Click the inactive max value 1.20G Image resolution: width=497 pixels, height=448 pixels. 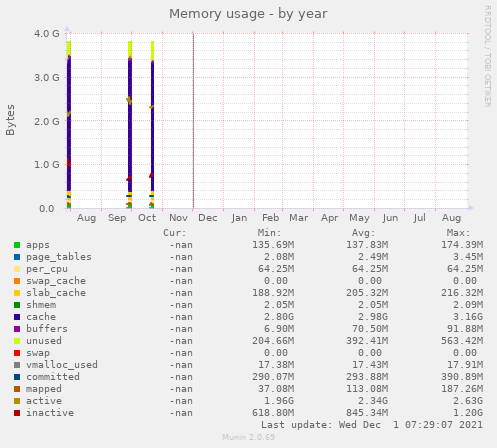(x=468, y=413)
